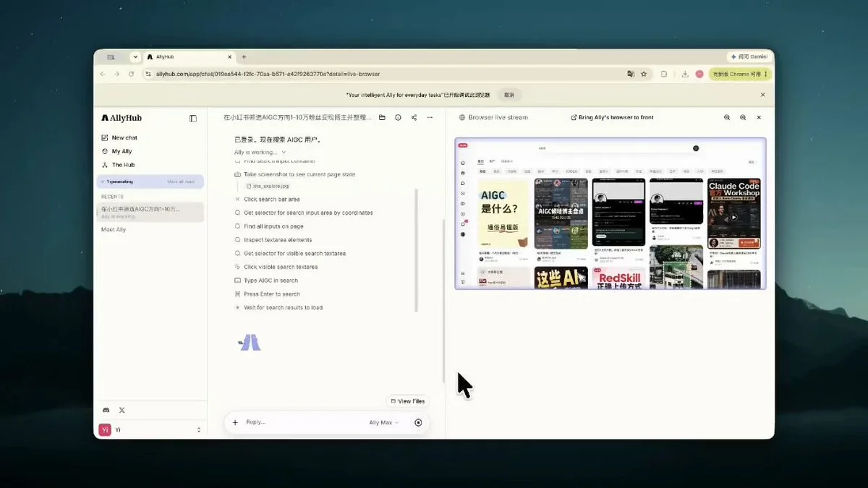Select step Take screenshot to see page state
The image size is (868, 488).
299,174
